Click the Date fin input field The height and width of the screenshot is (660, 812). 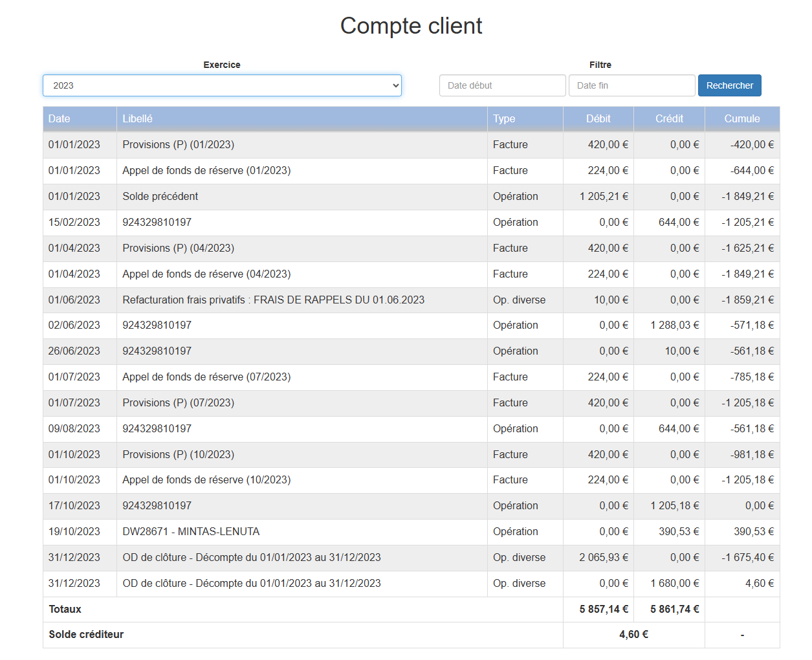(631, 85)
